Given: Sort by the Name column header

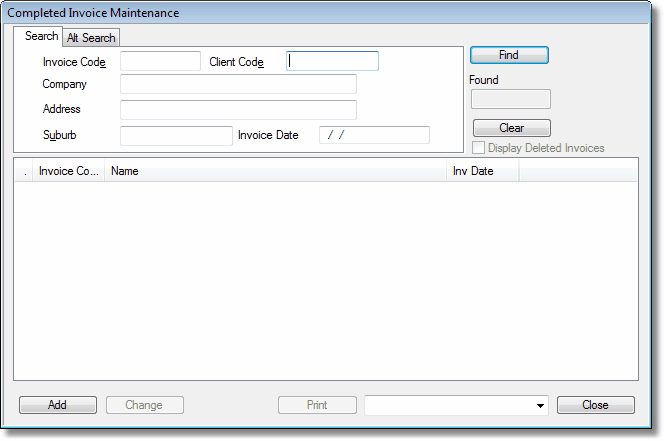Looking at the screenshot, I should pyautogui.click(x=275, y=171).
